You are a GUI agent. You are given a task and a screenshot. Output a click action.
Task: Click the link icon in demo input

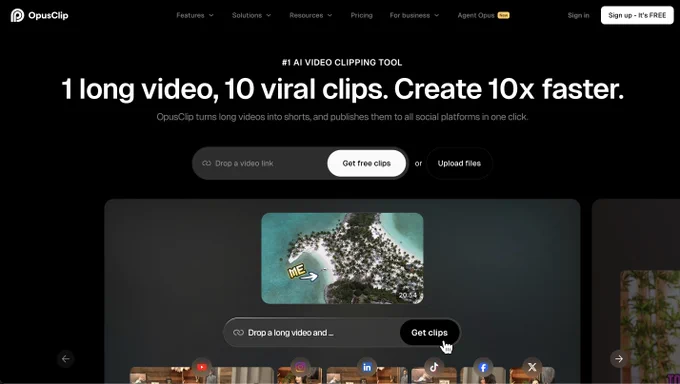tap(238, 332)
